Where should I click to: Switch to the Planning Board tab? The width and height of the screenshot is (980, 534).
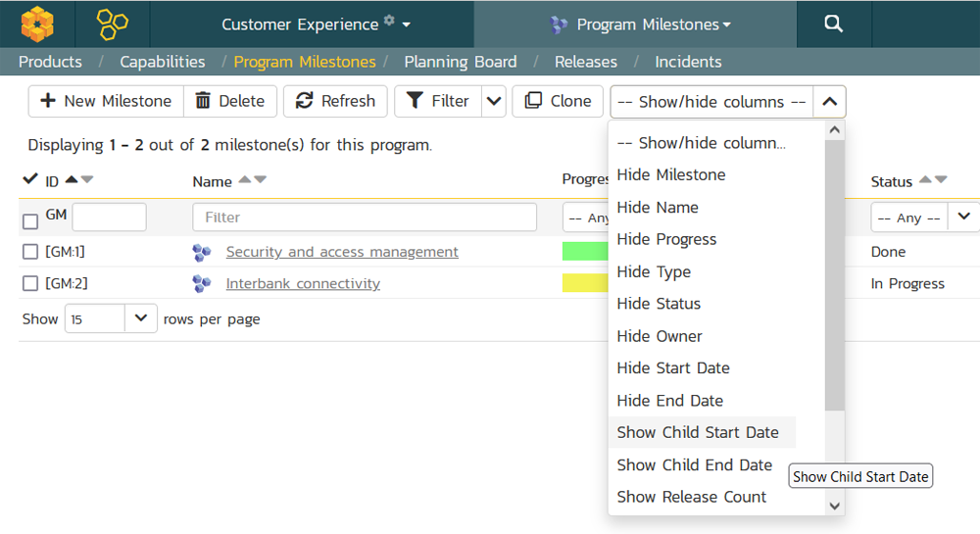pos(460,62)
